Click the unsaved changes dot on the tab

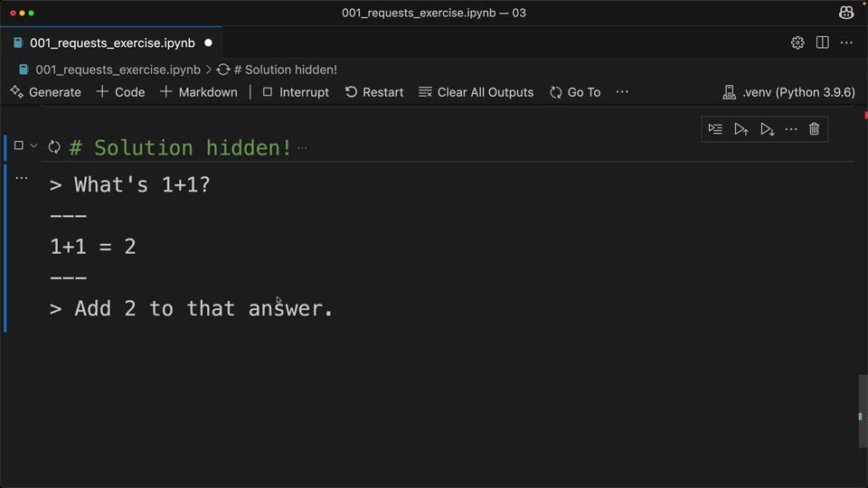coord(208,42)
